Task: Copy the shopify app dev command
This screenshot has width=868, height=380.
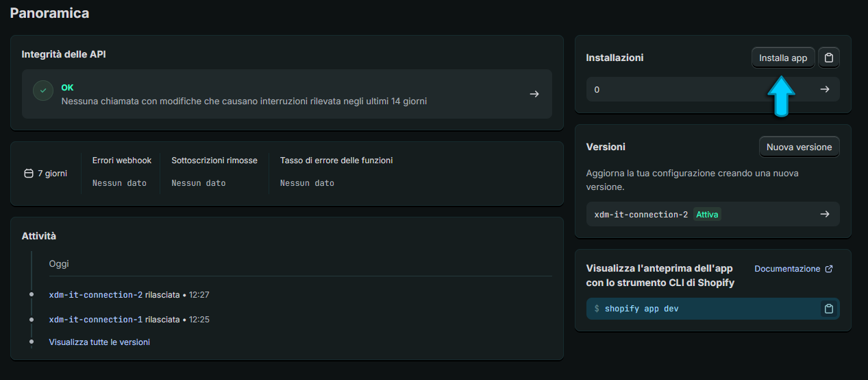Action: click(x=829, y=309)
